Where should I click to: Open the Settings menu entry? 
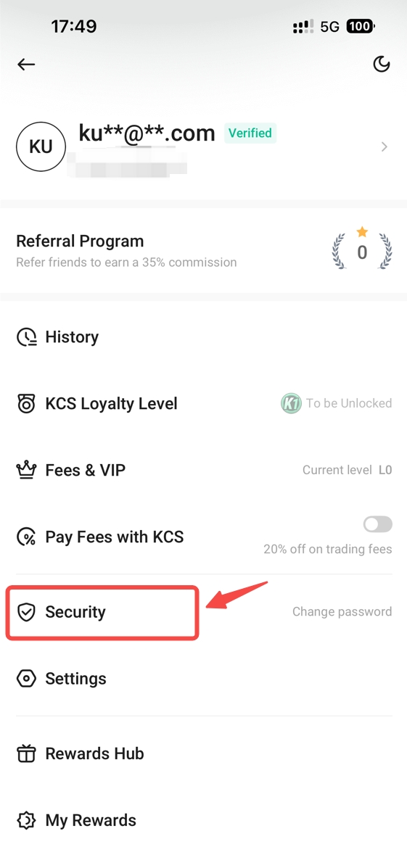pos(203,679)
